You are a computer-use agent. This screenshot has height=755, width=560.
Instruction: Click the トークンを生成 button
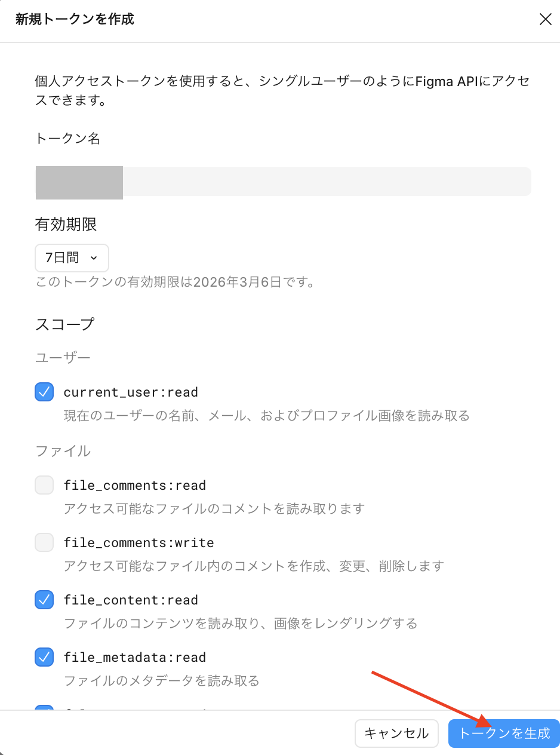[504, 733]
